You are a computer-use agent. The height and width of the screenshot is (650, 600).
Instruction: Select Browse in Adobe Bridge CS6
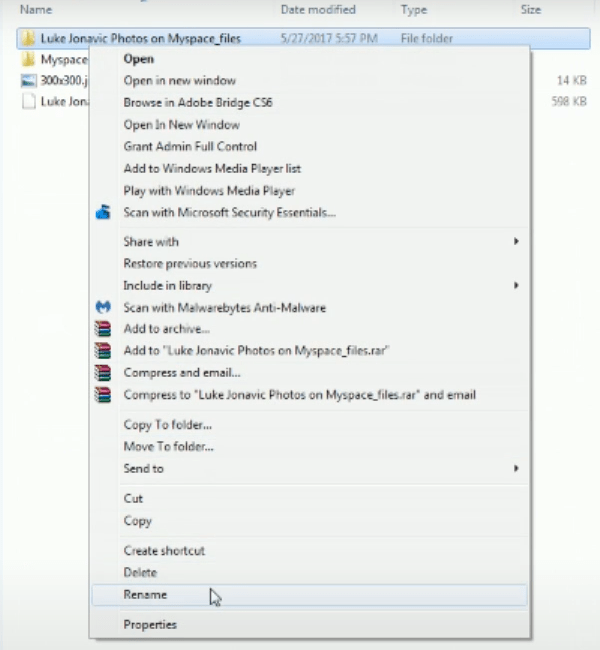pyautogui.click(x=197, y=103)
